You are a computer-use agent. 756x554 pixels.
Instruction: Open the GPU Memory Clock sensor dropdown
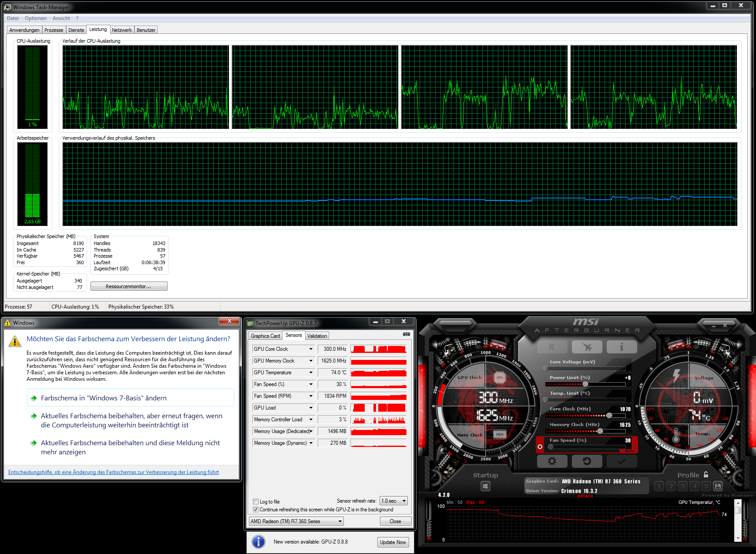pos(311,361)
